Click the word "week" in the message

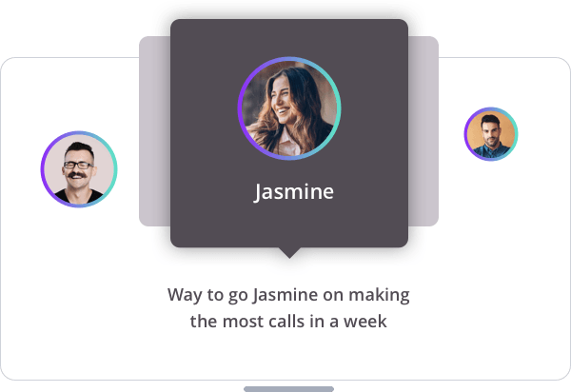pyautogui.click(x=365, y=322)
